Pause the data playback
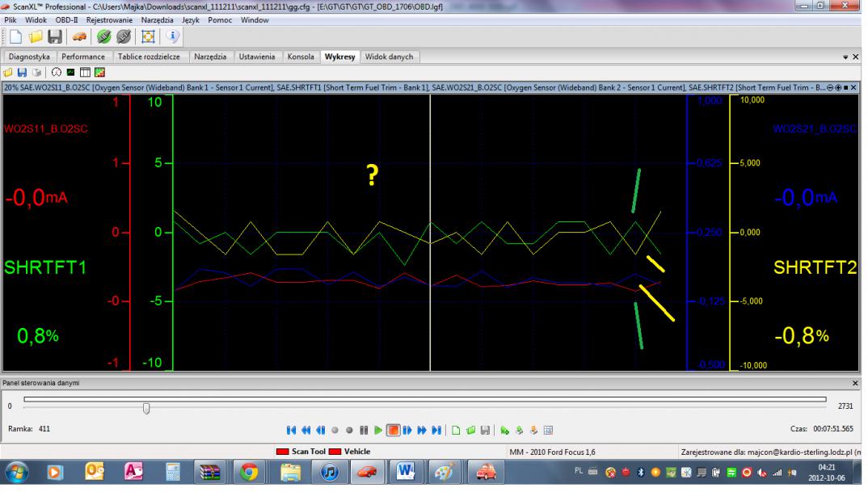The image size is (868, 492). (x=364, y=430)
